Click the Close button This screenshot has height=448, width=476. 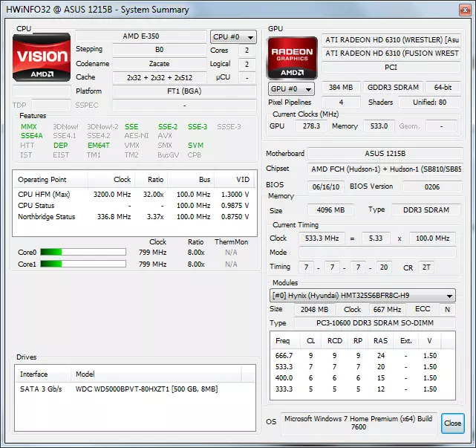pyautogui.click(x=453, y=423)
